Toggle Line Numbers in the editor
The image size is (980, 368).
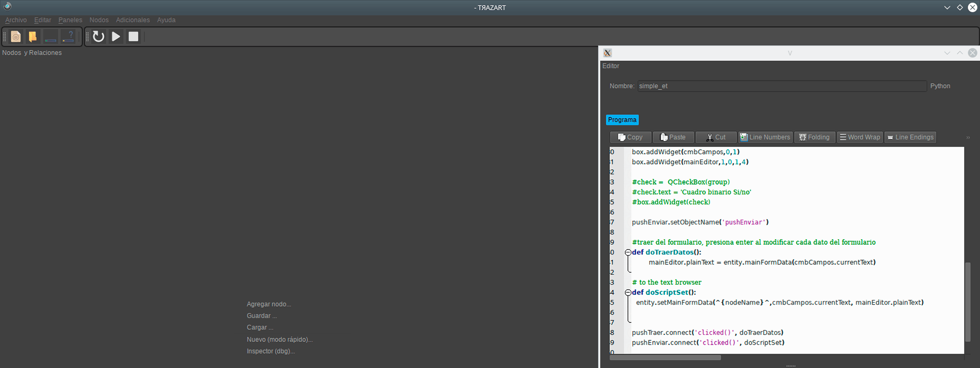[765, 137]
